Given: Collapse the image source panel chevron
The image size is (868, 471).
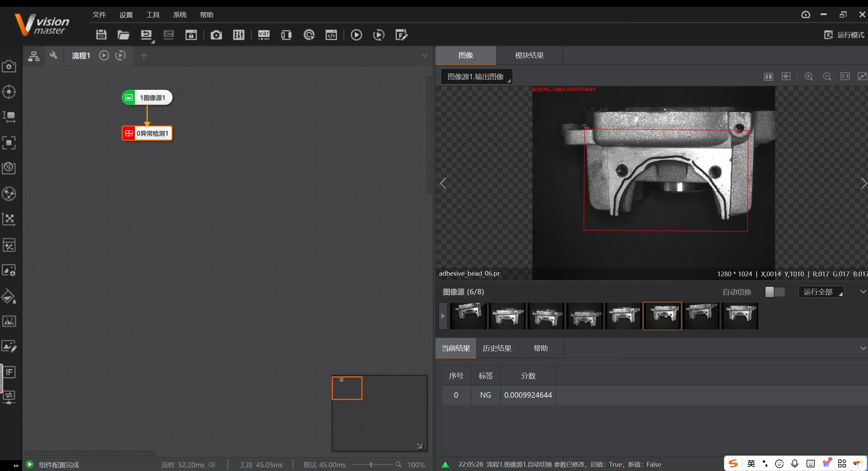Looking at the screenshot, I should 863,292.
